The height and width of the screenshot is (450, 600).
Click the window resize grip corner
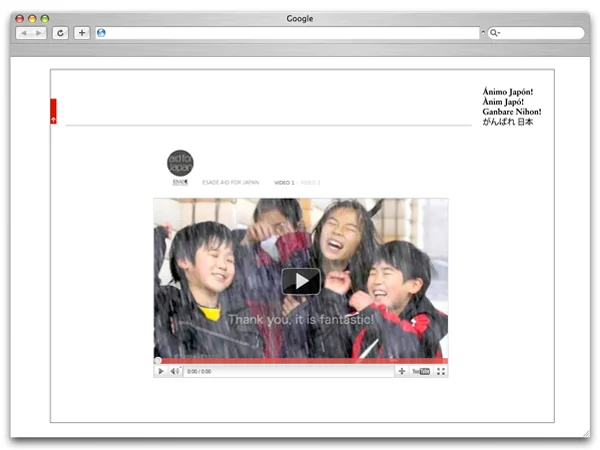point(586,433)
